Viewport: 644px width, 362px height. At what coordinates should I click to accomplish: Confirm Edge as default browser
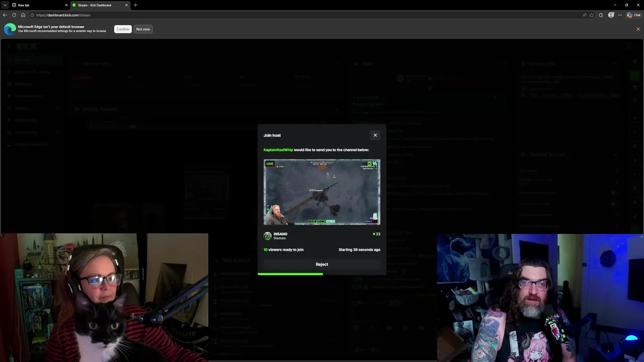click(x=123, y=29)
